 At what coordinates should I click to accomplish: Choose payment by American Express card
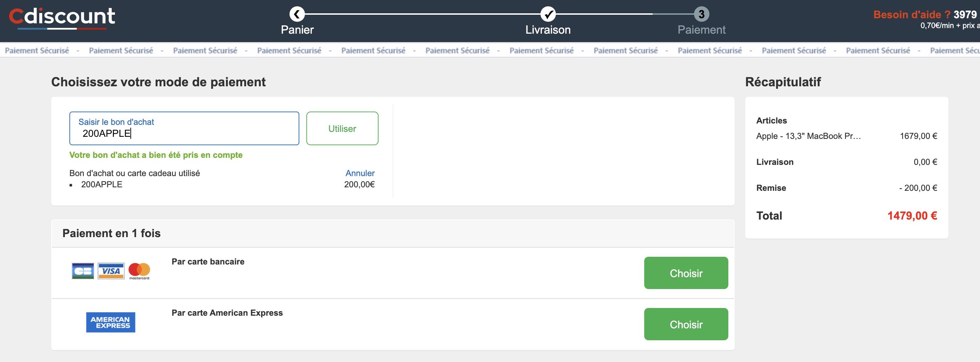[x=686, y=324]
